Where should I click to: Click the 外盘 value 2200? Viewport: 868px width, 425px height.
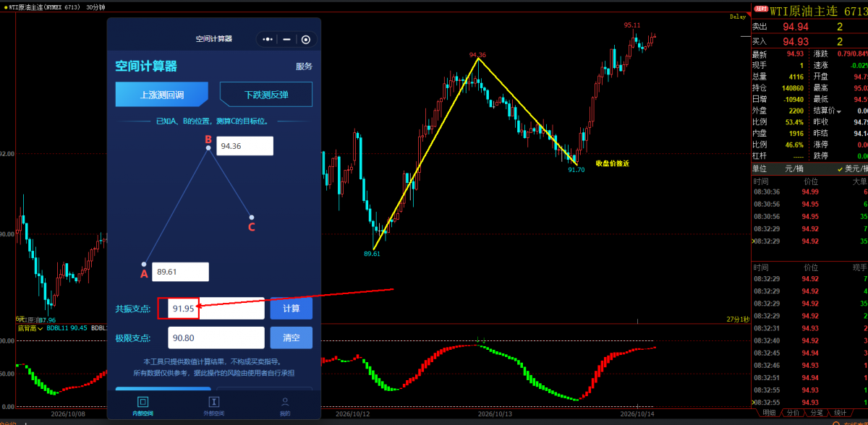coord(796,111)
